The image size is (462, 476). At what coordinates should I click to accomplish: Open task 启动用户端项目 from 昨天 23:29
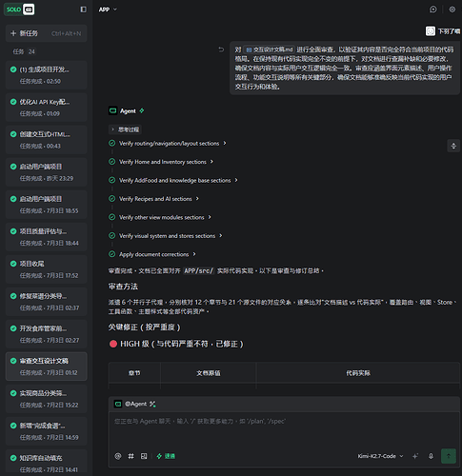[x=46, y=172]
